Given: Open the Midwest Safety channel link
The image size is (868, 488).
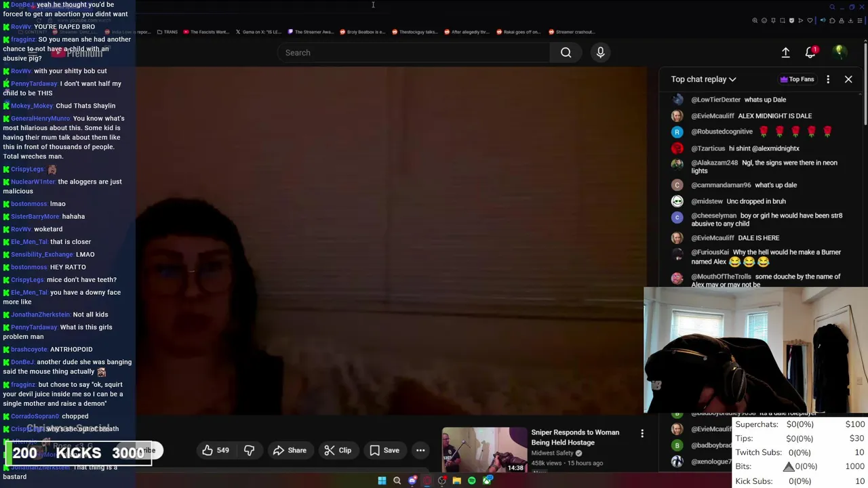Looking at the screenshot, I should tap(552, 453).
